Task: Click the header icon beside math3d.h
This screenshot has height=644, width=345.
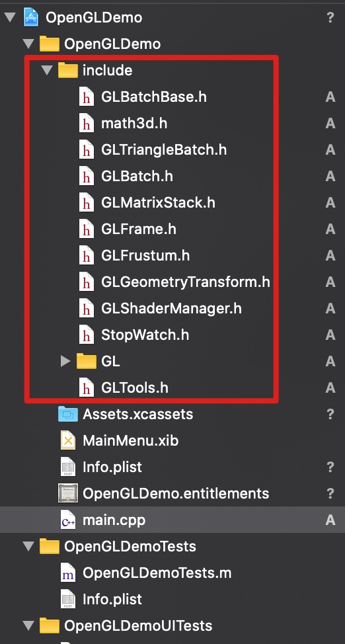Action: (87, 124)
